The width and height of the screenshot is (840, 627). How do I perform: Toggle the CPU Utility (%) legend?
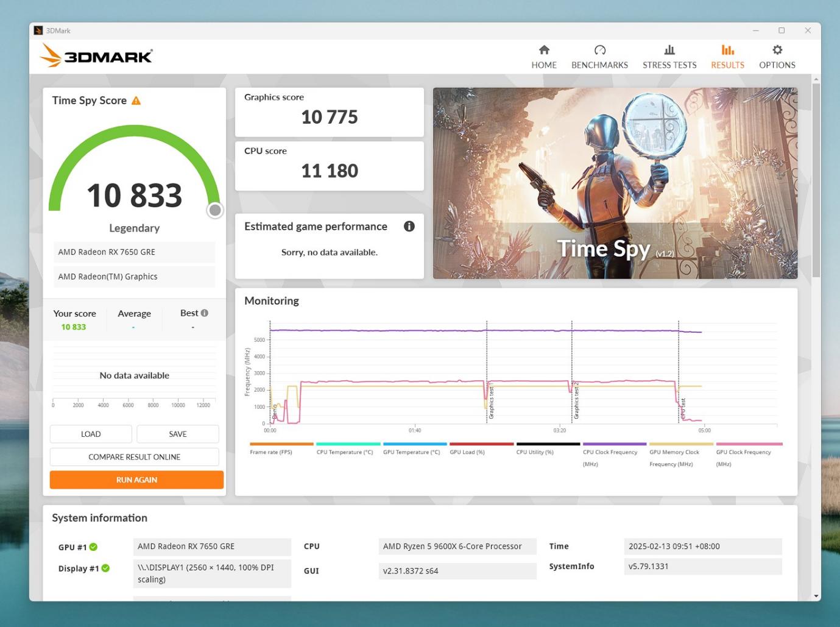click(548, 449)
